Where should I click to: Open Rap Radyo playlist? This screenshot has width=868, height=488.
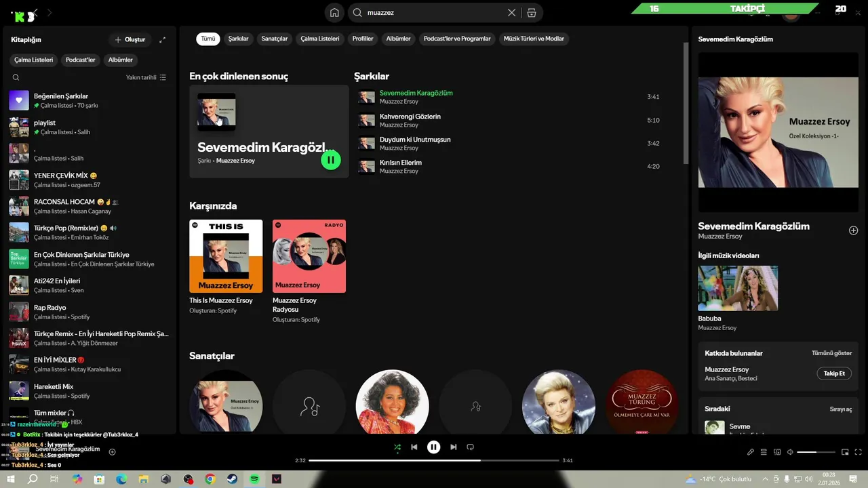coord(90,312)
